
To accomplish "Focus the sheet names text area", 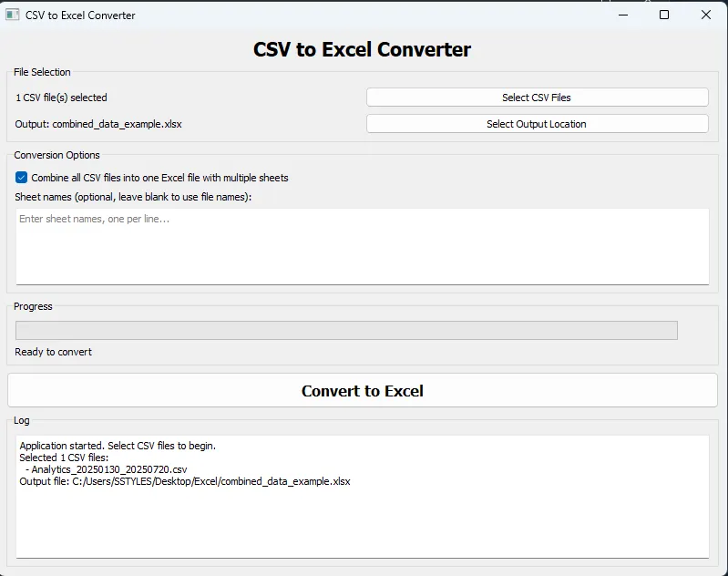I will (363, 247).
